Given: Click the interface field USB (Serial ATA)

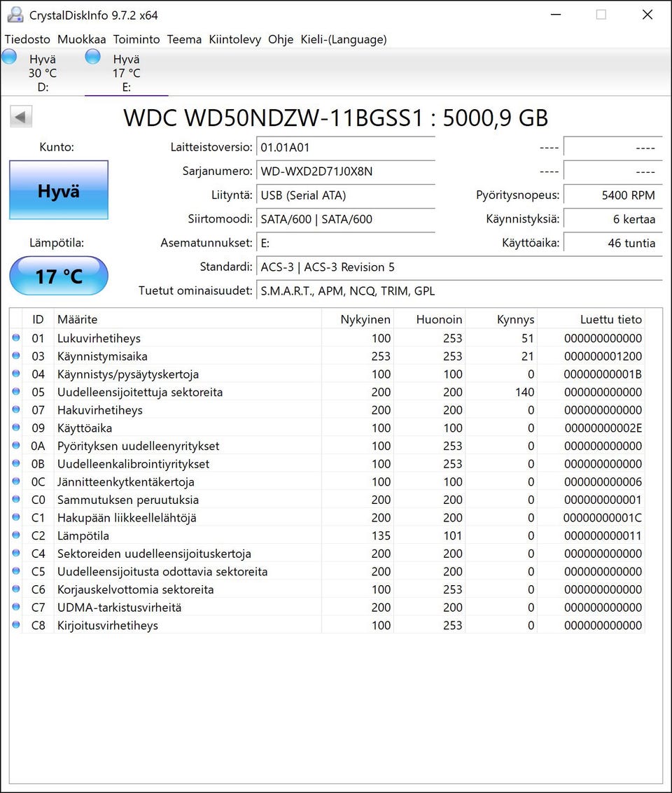Looking at the screenshot, I should pyautogui.click(x=346, y=195).
